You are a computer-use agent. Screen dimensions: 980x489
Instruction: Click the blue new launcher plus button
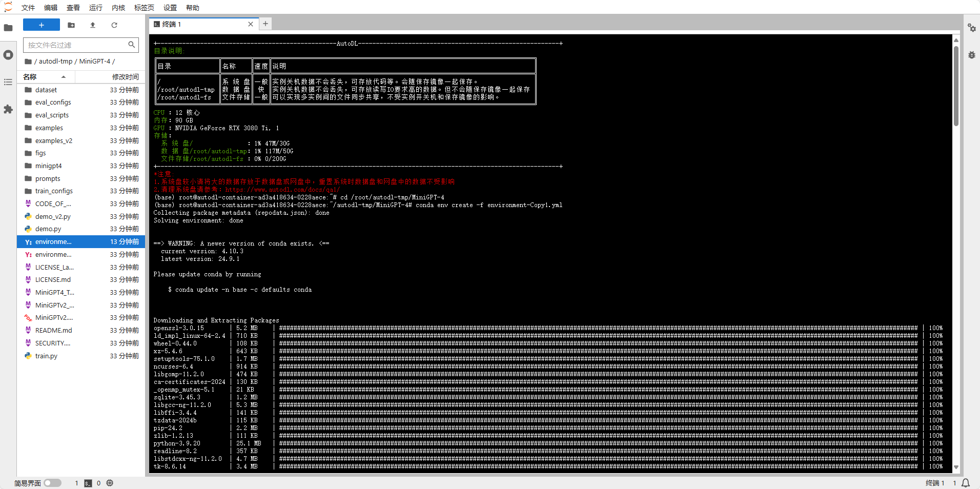click(x=42, y=25)
